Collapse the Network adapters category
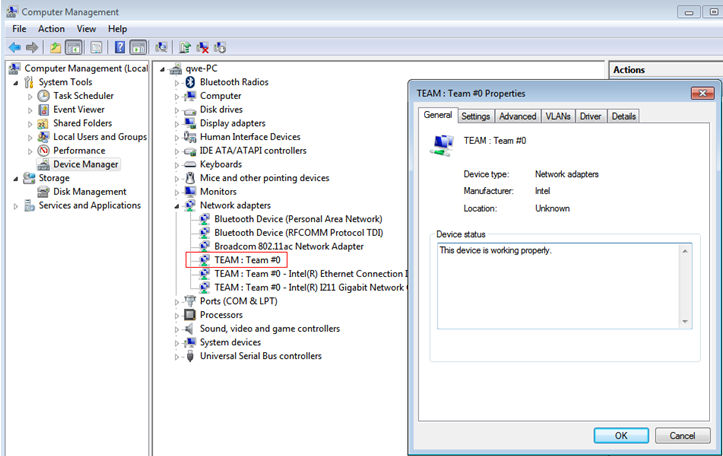 [178, 205]
